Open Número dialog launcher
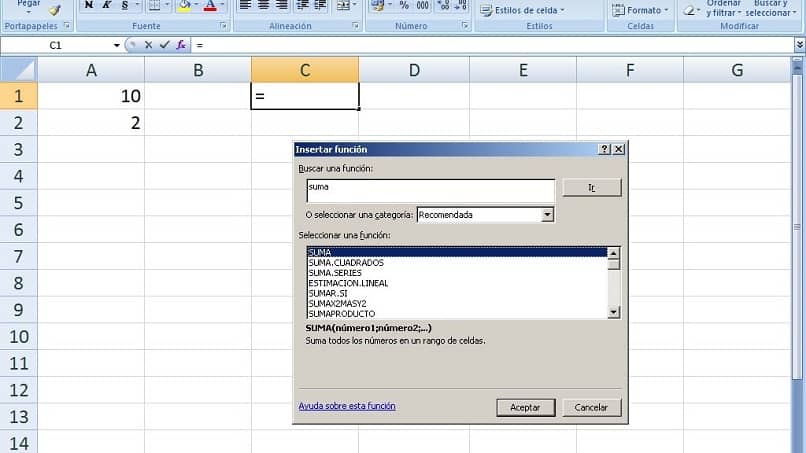Image resolution: width=806 pixels, height=453 pixels. click(x=465, y=25)
